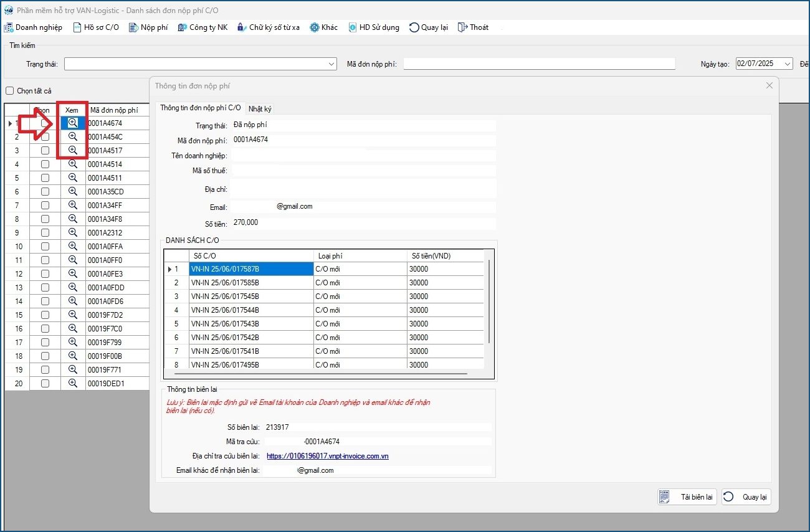The image size is (810, 532).
Task: Open the Hồ sơ C/O menu
Action: 96,27
